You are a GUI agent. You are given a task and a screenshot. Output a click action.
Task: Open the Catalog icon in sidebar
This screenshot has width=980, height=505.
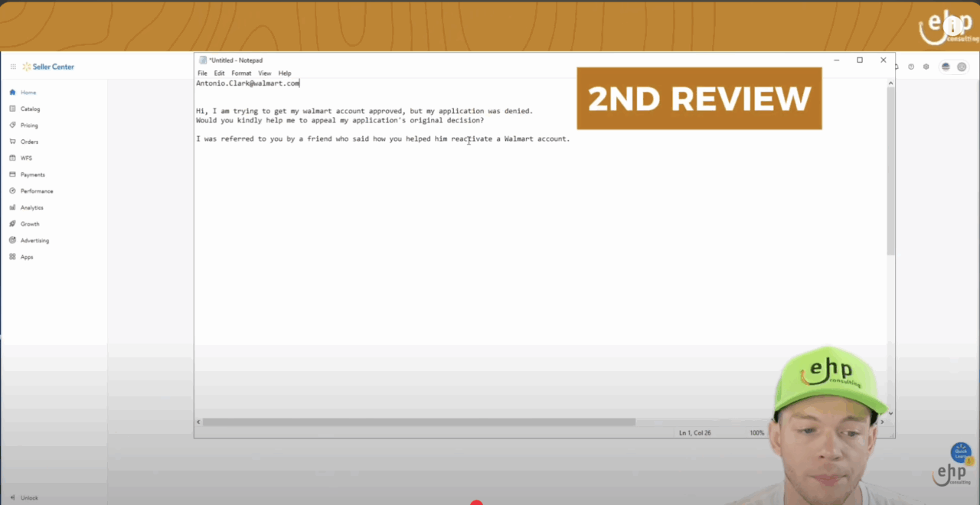point(12,109)
